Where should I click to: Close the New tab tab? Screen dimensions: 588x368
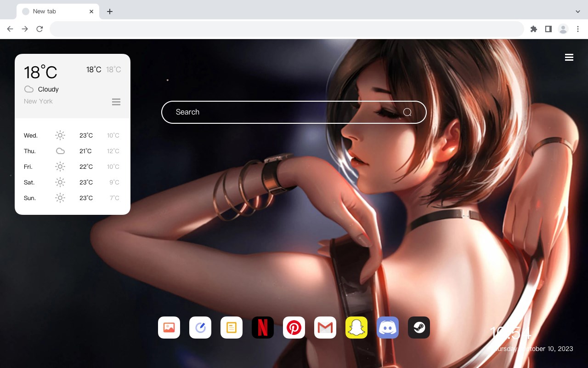(92, 11)
